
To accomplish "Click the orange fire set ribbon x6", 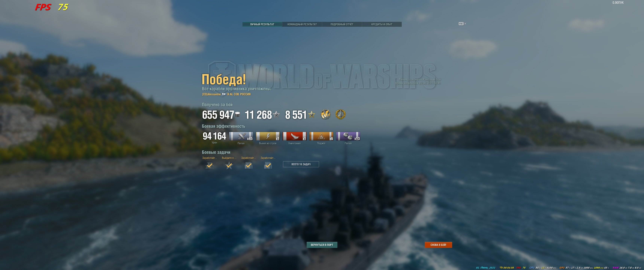I will point(321,136).
